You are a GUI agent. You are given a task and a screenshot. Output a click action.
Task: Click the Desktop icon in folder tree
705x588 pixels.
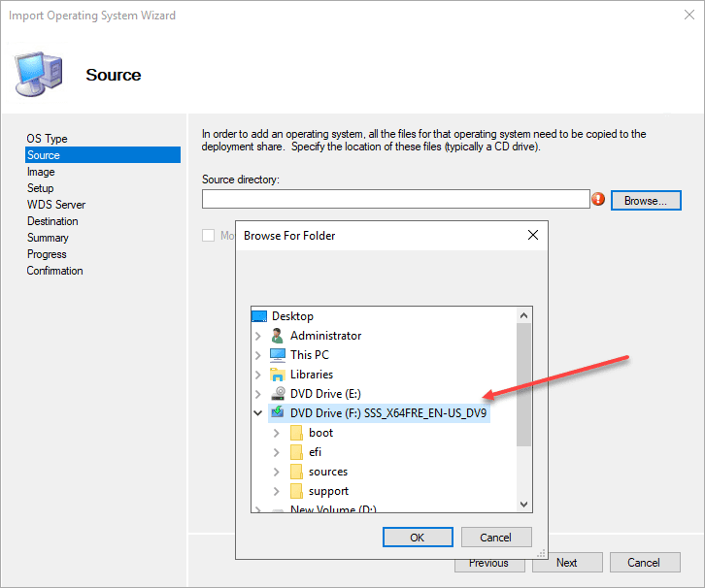[259, 316]
